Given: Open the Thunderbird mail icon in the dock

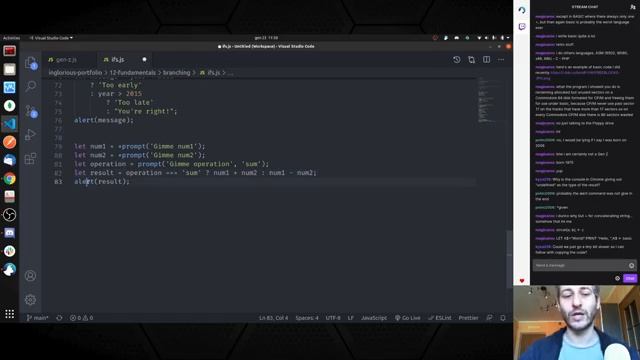Looking at the screenshot, I should 10,160.
